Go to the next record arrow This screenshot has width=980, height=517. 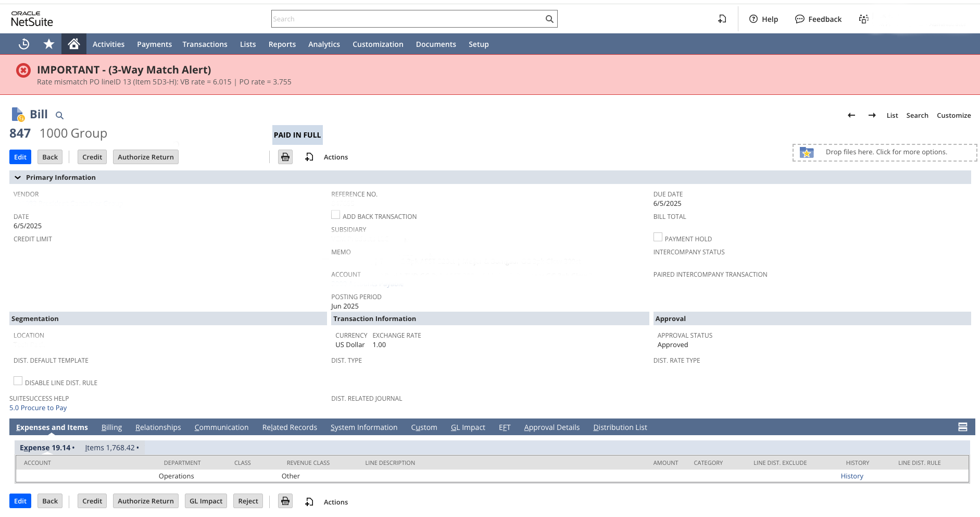[x=872, y=115]
